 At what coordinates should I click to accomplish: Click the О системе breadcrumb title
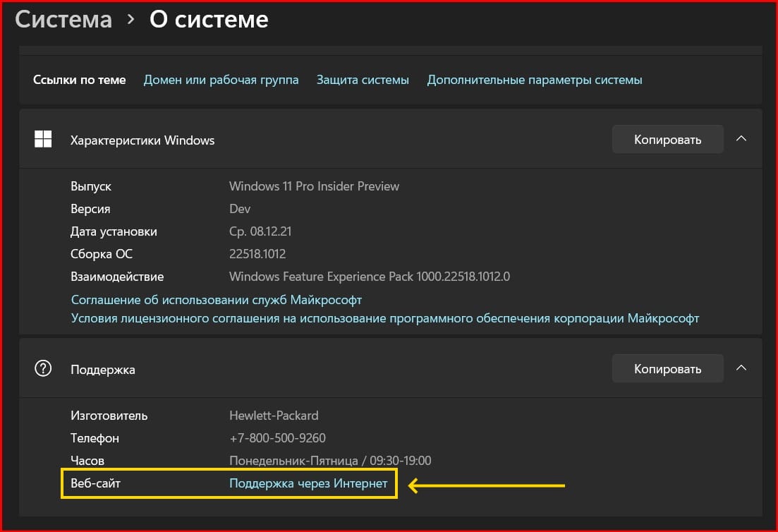pos(209,19)
